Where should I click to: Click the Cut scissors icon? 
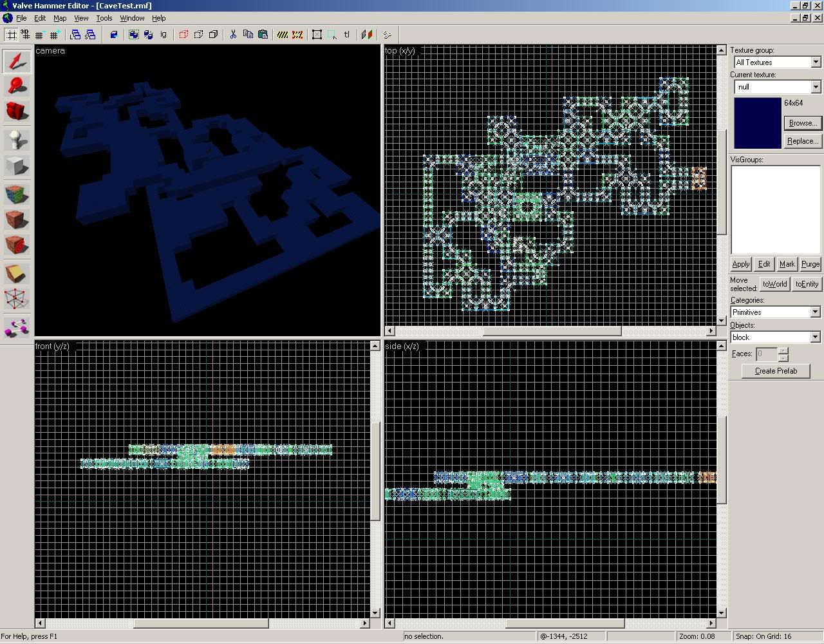pyautogui.click(x=233, y=35)
